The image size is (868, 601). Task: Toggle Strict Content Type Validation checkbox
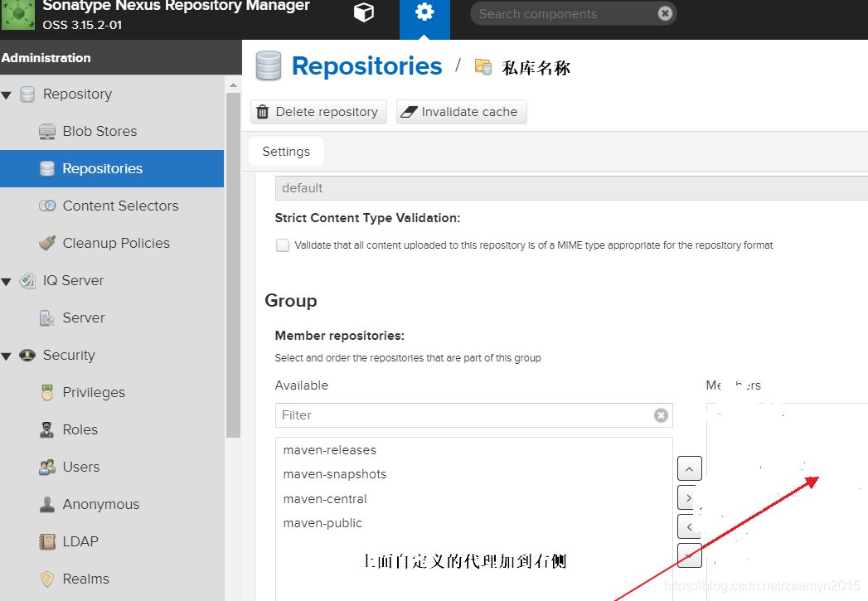pyautogui.click(x=283, y=245)
